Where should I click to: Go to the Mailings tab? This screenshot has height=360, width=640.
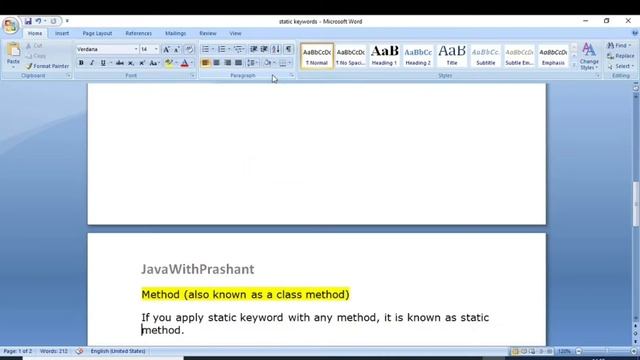176,33
